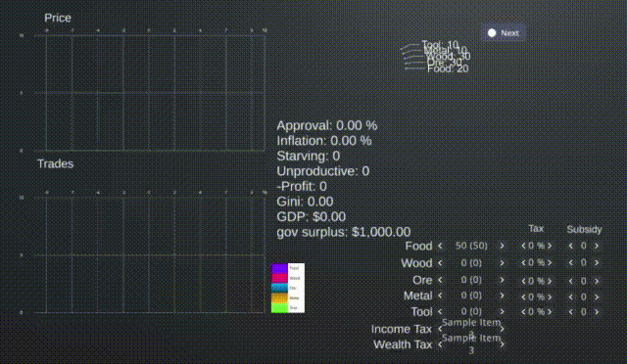Increase the Ore subsidy value
The height and width of the screenshot is (364, 627).
(597, 281)
